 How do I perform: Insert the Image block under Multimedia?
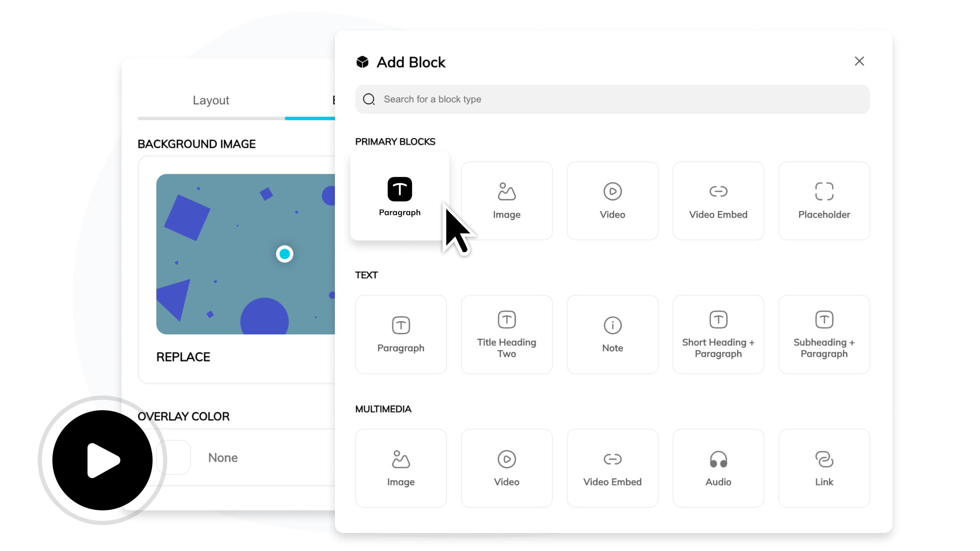click(x=401, y=467)
